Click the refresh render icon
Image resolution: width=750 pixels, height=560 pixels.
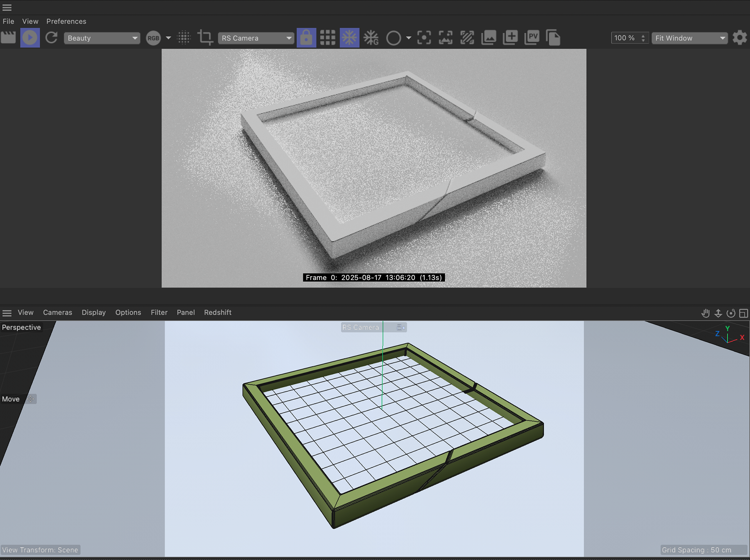51,38
